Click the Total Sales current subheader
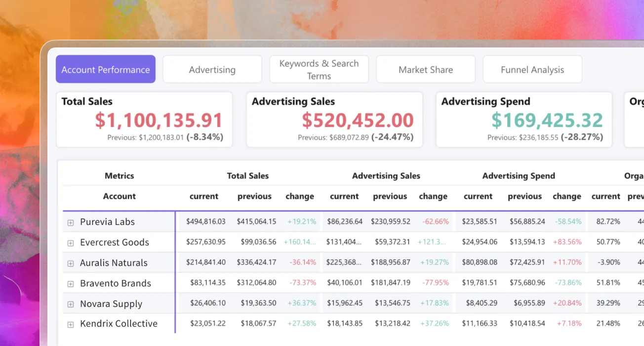The image size is (644, 346). [204, 196]
